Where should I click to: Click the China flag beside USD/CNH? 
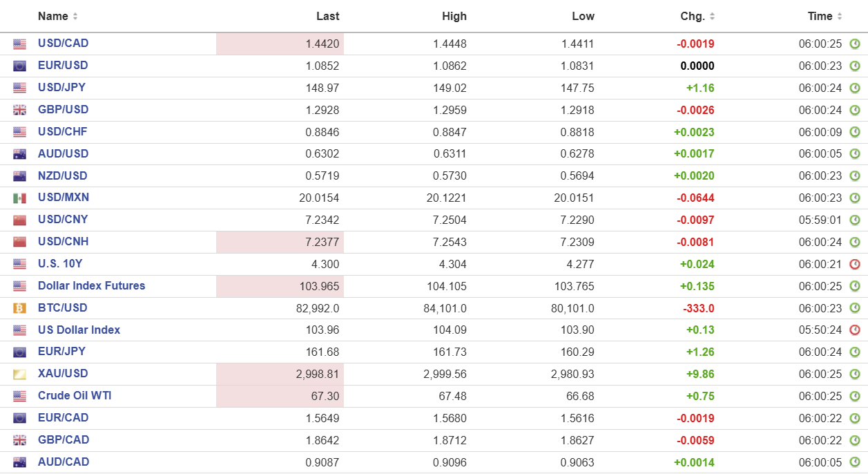19,242
